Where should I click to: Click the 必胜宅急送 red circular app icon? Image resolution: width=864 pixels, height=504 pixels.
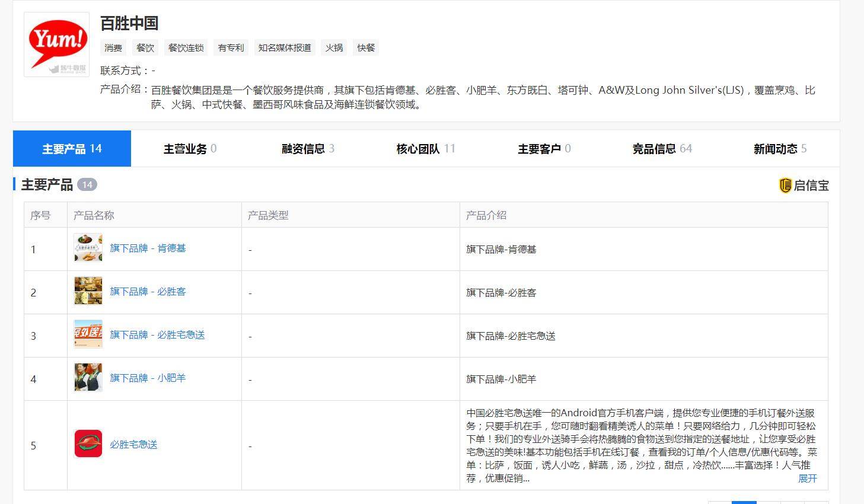[88, 444]
